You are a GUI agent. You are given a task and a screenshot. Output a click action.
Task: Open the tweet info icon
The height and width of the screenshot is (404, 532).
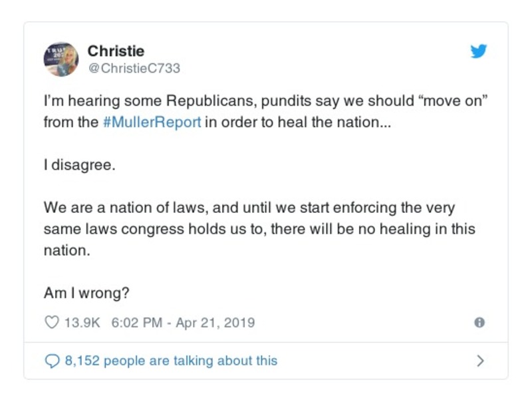click(479, 323)
